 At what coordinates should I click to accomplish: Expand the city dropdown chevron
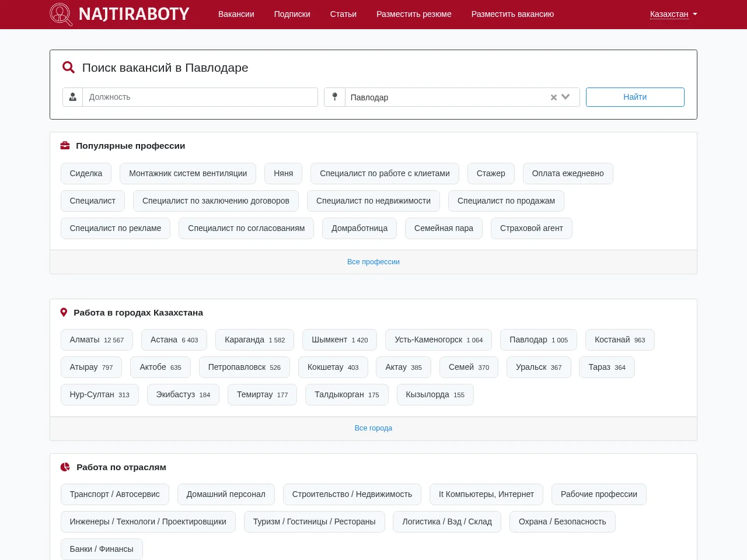click(x=566, y=97)
